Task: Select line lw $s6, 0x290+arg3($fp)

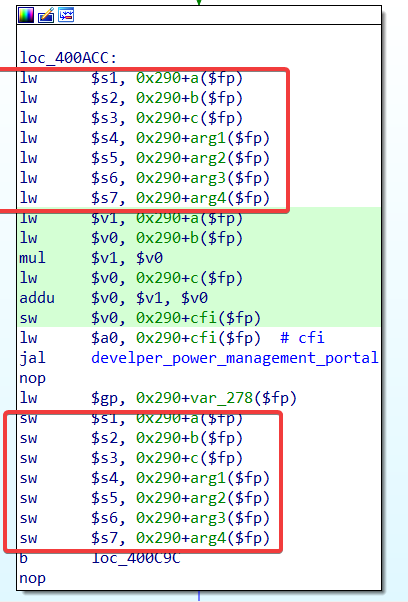Action: coord(145,178)
